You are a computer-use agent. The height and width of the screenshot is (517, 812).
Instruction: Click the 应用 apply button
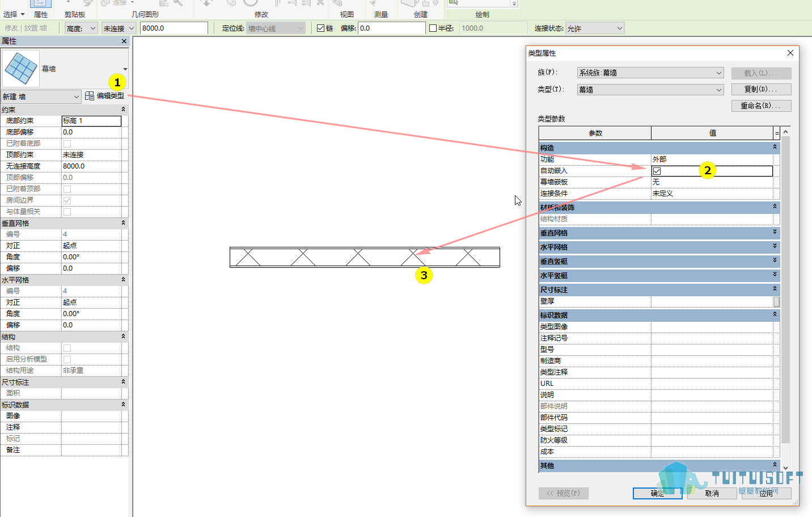766,493
